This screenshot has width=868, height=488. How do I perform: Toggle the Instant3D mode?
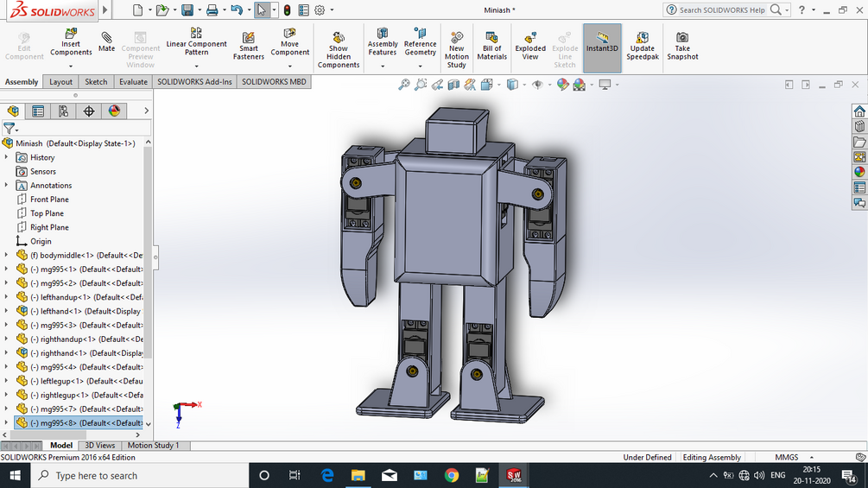click(602, 43)
